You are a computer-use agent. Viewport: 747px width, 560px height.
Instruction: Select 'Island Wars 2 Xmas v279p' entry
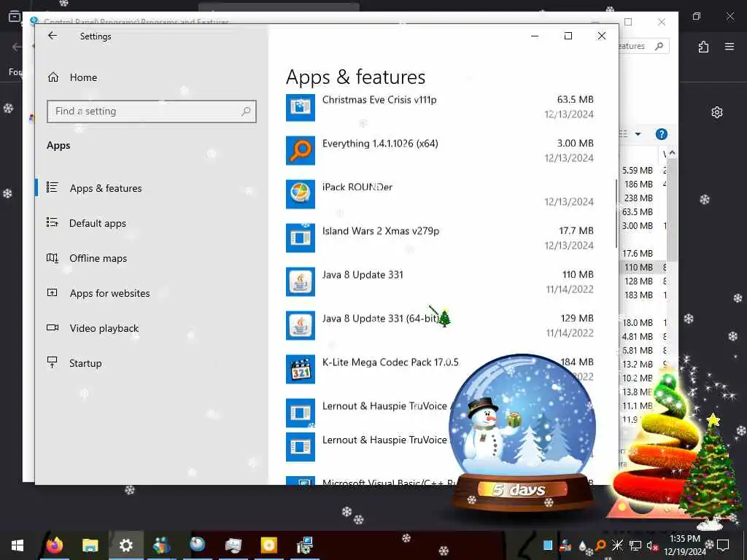click(x=381, y=231)
